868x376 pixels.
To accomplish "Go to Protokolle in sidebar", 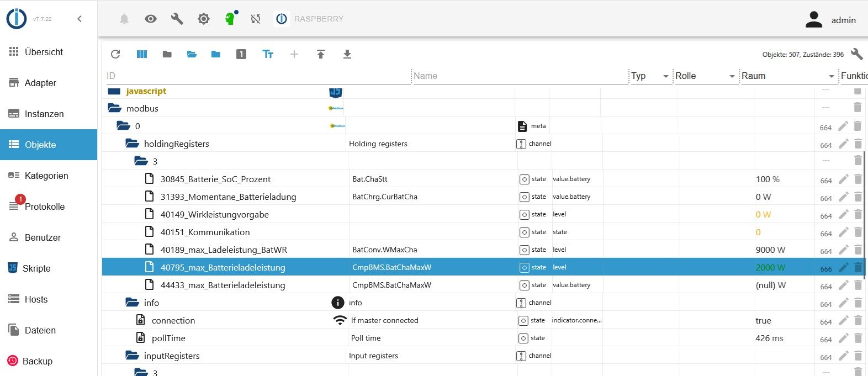I will pos(44,206).
